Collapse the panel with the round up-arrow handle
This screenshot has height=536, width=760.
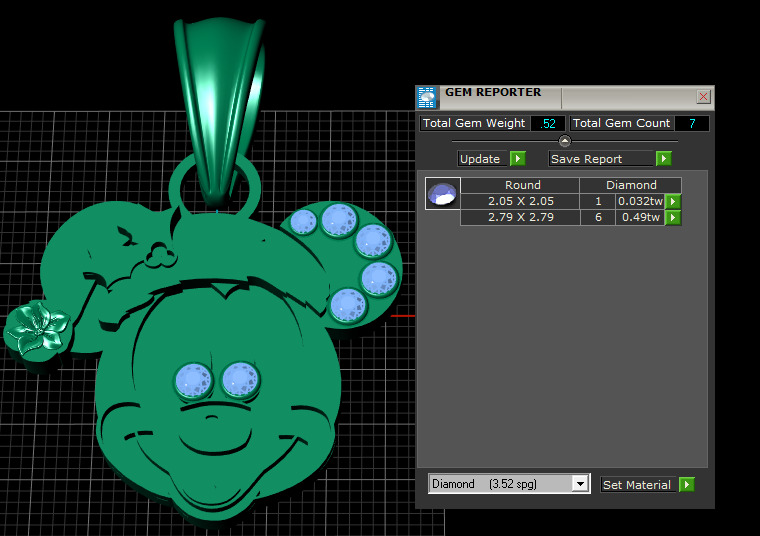click(x=565, y=141)
